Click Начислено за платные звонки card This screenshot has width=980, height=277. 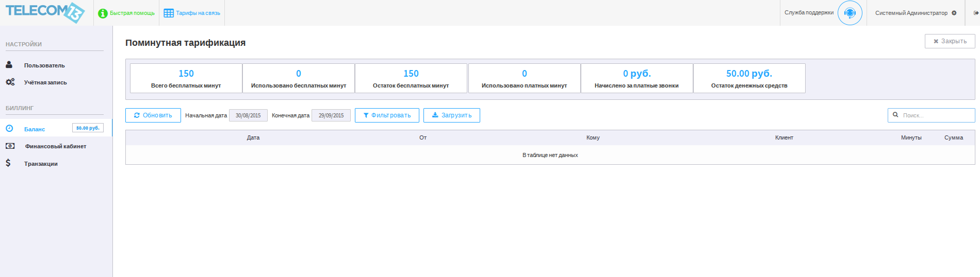637,78
